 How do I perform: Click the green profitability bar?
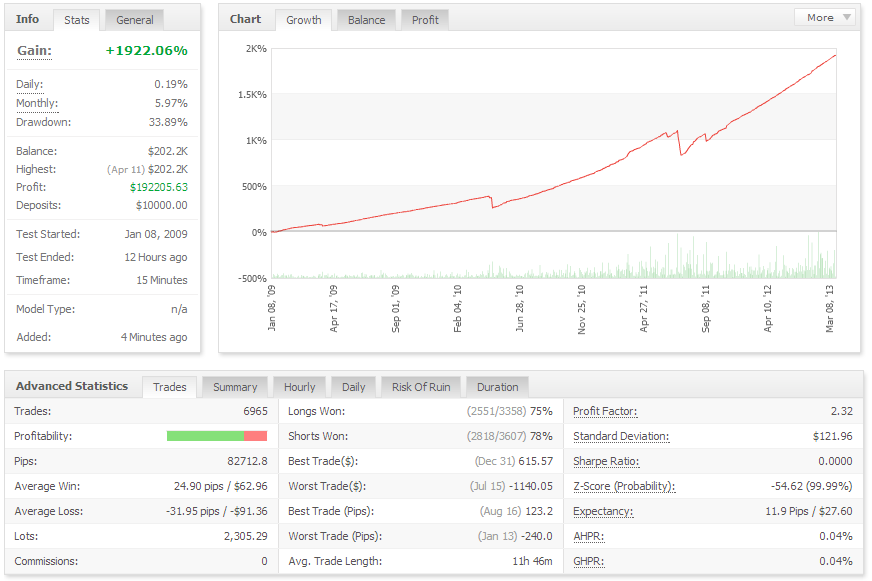point(205,436)
